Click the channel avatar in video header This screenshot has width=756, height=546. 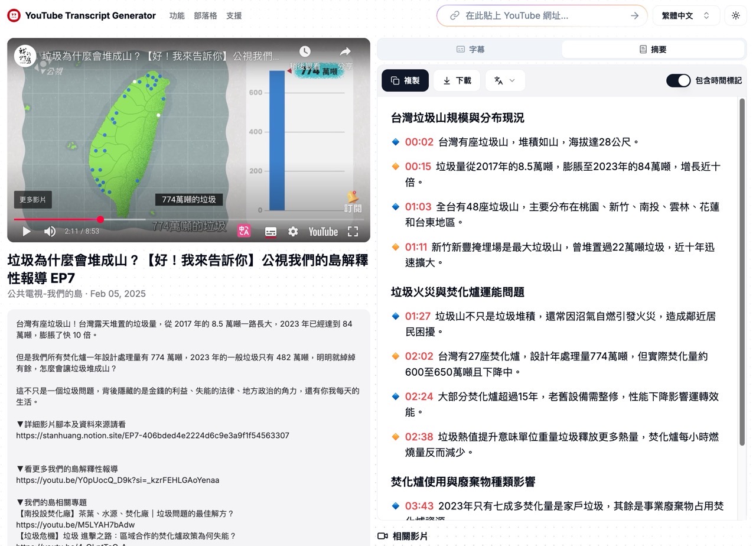(25, 56)
